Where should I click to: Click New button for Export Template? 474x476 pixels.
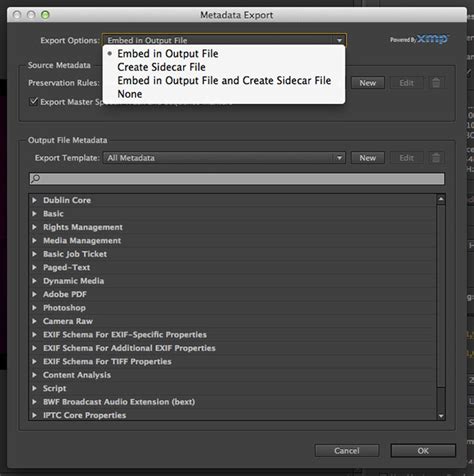(368, 158)
